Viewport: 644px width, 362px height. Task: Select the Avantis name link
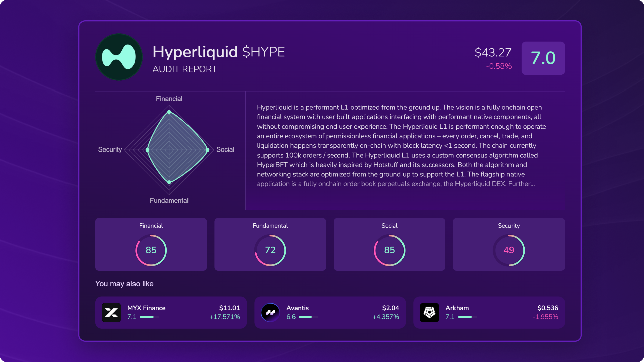pyautogui.click(x=298, y=308)
